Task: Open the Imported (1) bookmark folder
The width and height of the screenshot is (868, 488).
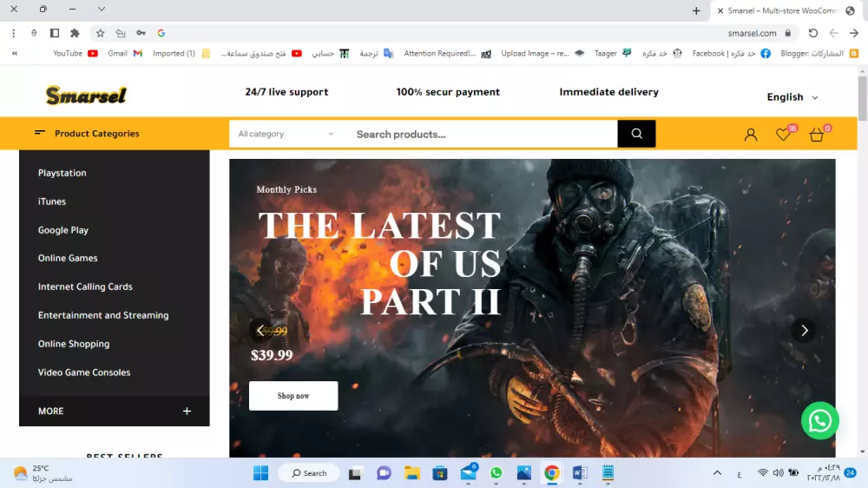Action: point(181,54)
